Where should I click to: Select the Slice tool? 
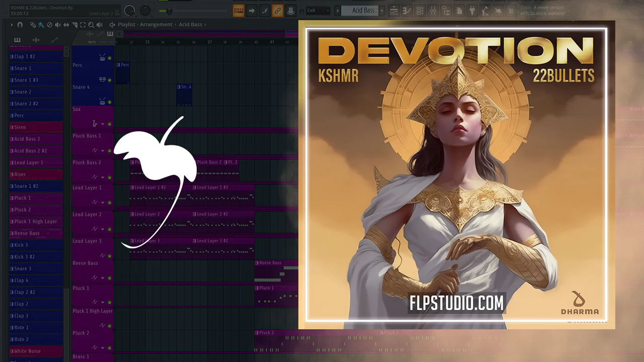pos(74,25)
